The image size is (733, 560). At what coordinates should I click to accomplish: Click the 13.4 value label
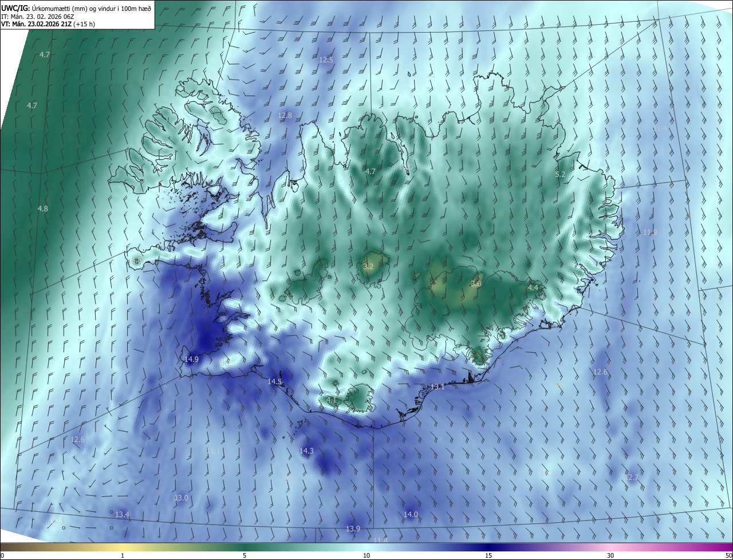(122, 515)
